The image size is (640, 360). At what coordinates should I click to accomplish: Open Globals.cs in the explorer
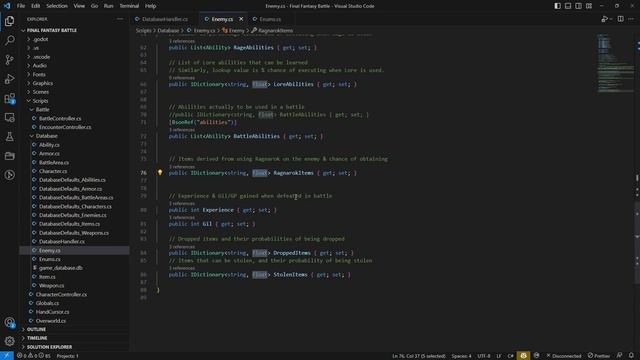(47, 303)
